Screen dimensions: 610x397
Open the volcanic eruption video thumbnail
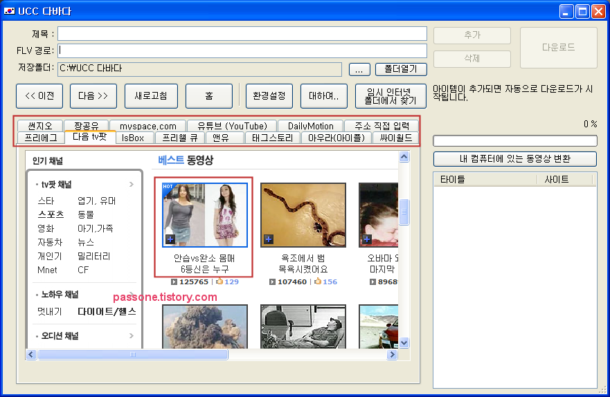(x=205, y=326)
